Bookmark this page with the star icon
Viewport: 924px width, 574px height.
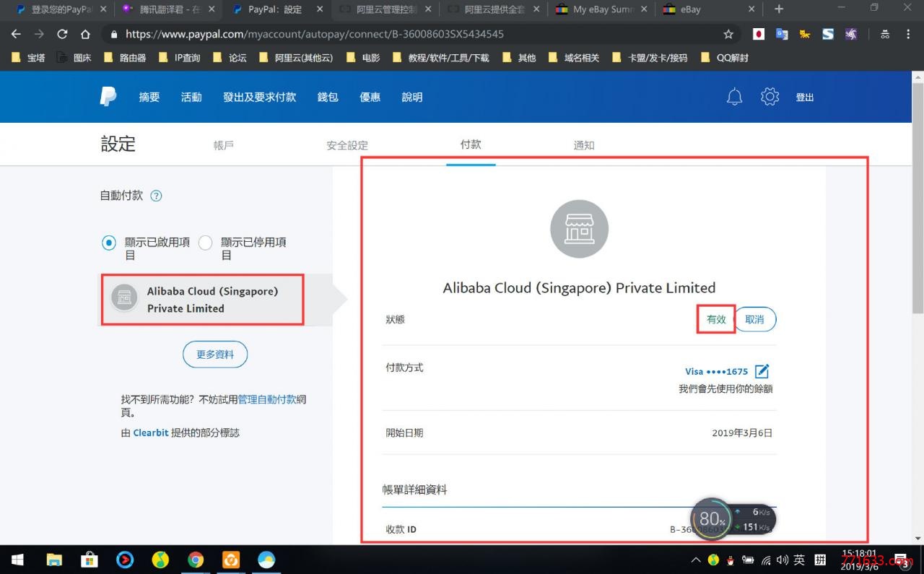[728, 34]
